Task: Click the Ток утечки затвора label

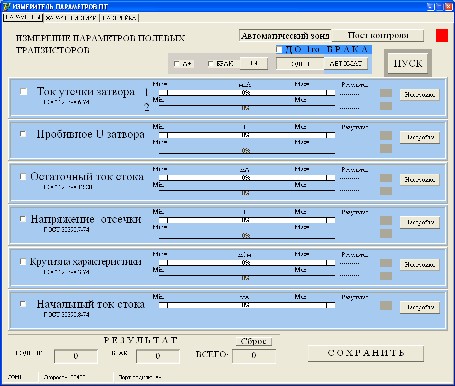Action: tap(86, 92)
